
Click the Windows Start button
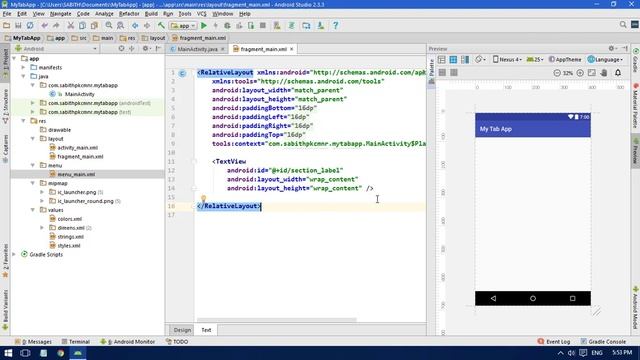8,353
